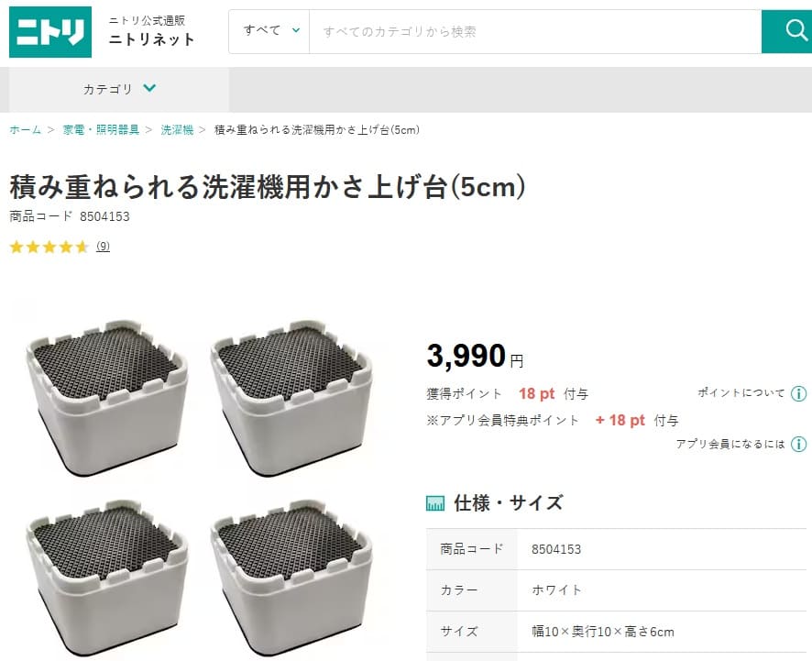The image size is (812, 661).
Task: Open 家電・照明器具 breadcrumb link
Action: coord(101,129)
